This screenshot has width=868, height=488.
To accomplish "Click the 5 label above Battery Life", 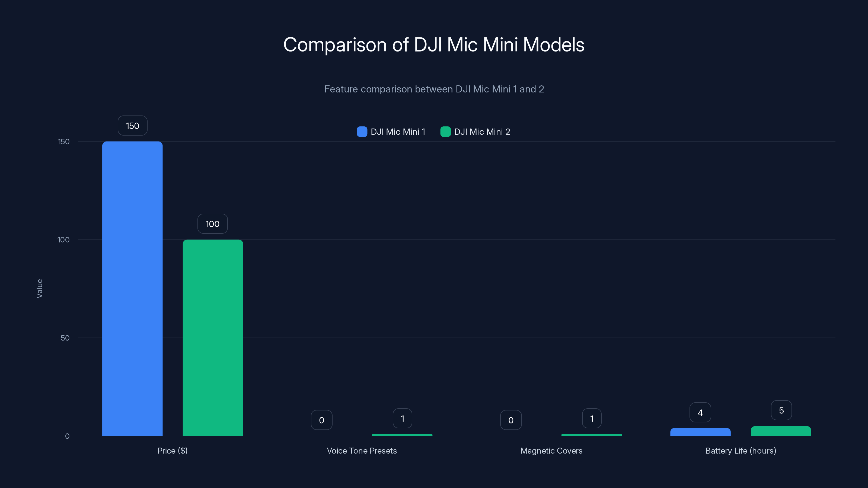I will pyautogui.click(x=781, y=410).
